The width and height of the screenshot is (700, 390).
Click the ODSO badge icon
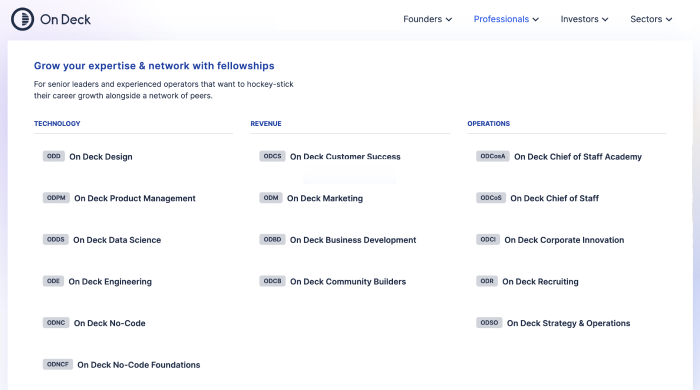[489, 323]
